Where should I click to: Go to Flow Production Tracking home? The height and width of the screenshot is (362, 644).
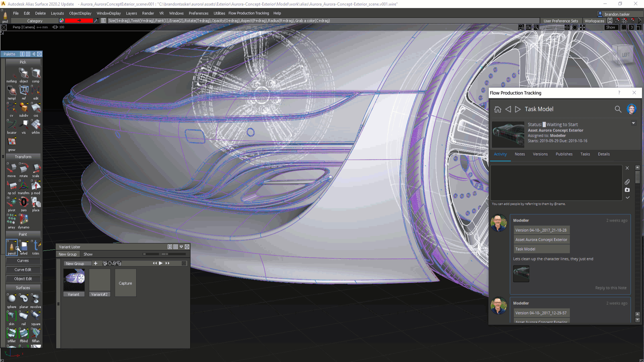point(498,109)
